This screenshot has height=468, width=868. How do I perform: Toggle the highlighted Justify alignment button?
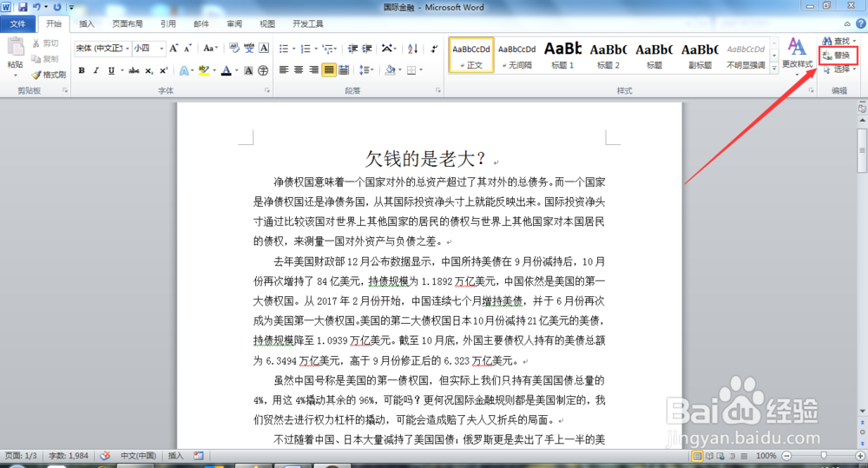(329, 70)
